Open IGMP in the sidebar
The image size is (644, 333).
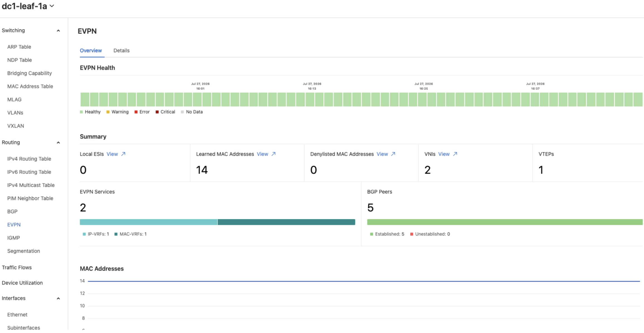pyautogui.click(x=13, y=238)
